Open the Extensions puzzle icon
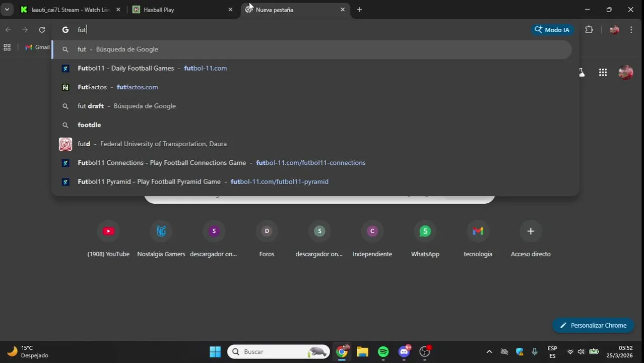644x363 pixels. pyautogui.click(x=589, y=30)
